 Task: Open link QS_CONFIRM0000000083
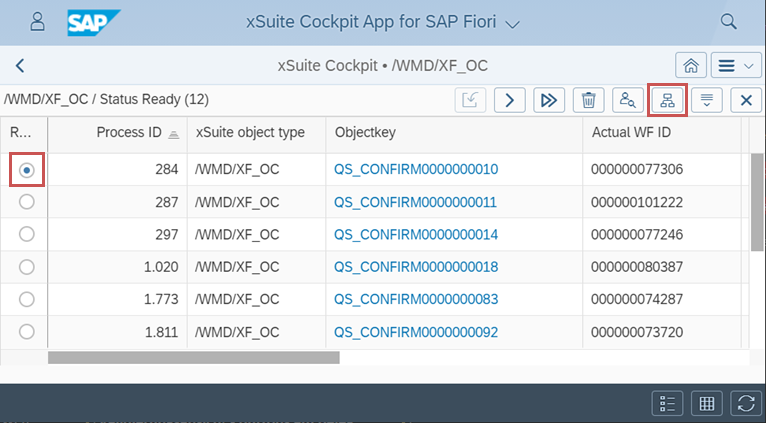pyautogui.click(x=415, y=298)
